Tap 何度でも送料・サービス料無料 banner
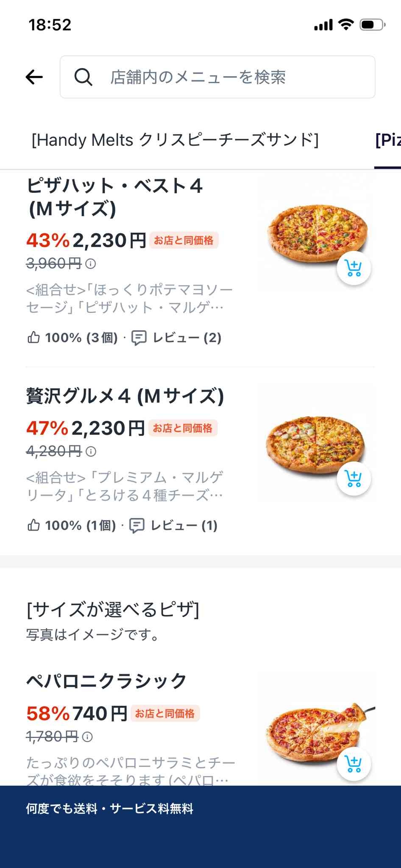 (109, 809)
